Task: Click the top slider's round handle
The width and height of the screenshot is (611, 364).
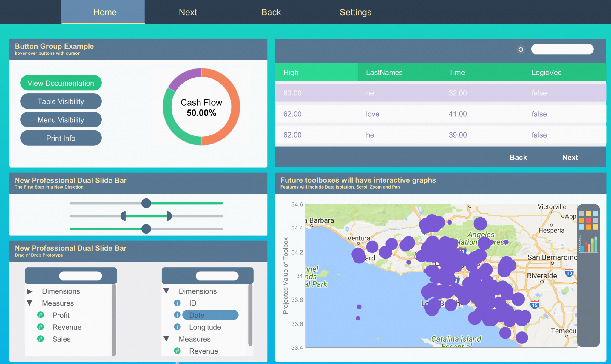Action: (146, 203)
